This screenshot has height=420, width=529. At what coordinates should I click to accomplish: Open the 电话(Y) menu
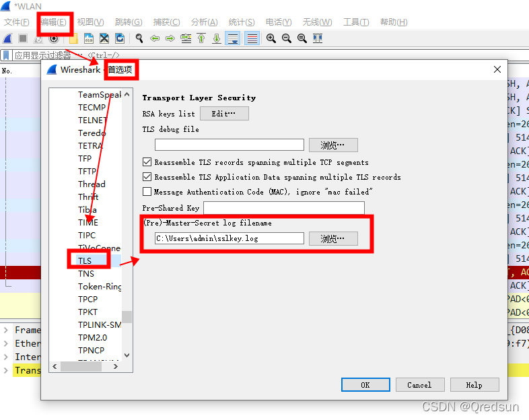coord(279,22)
